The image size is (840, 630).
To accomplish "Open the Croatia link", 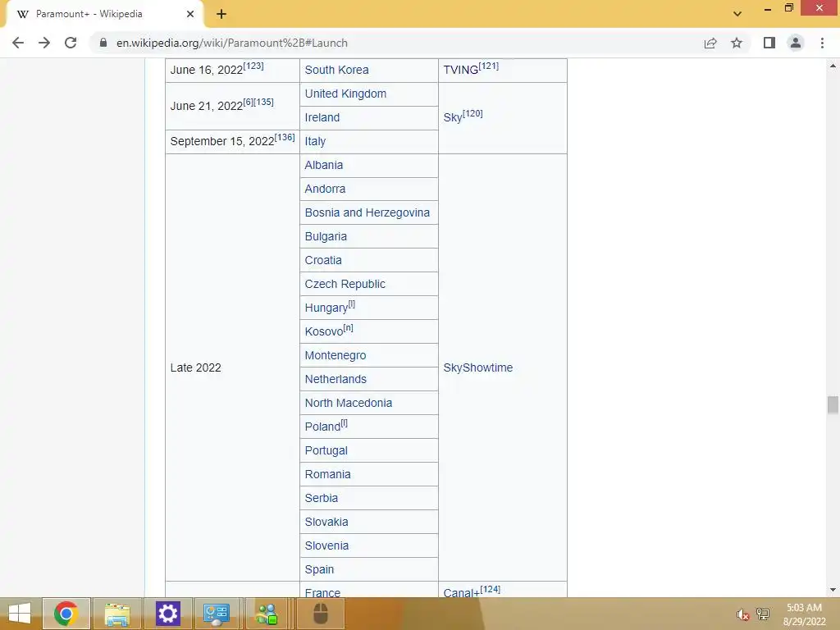I will coord(323,260).
